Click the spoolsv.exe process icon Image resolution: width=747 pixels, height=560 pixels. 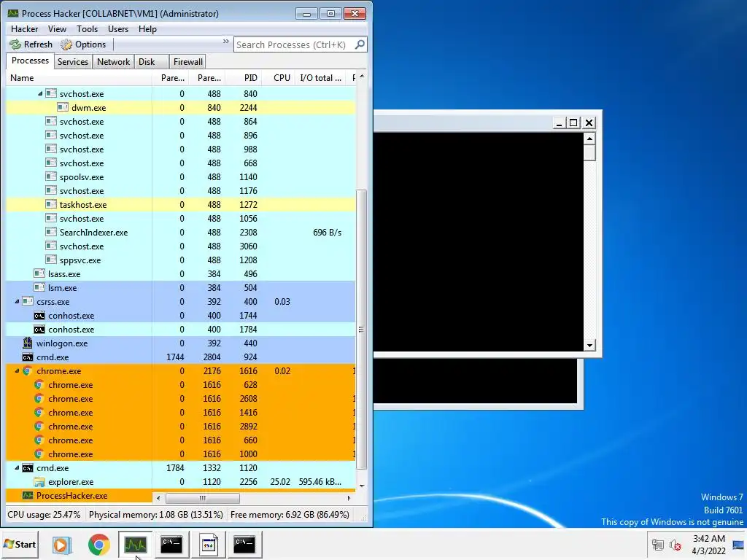[51, 176]
